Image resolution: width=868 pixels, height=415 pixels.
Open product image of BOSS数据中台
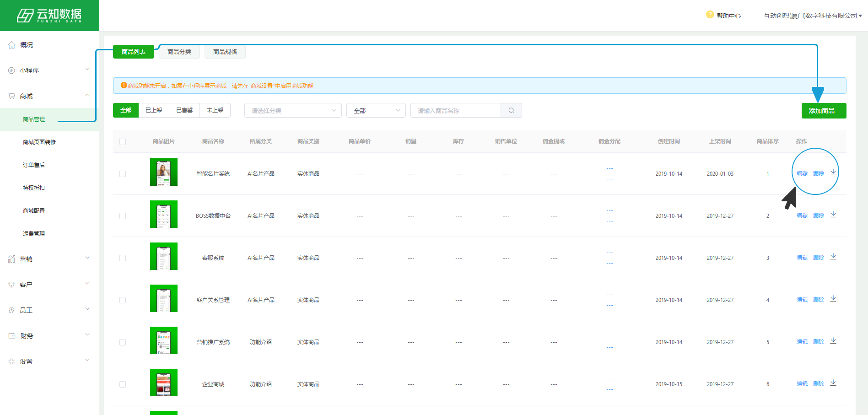point(164,214)
